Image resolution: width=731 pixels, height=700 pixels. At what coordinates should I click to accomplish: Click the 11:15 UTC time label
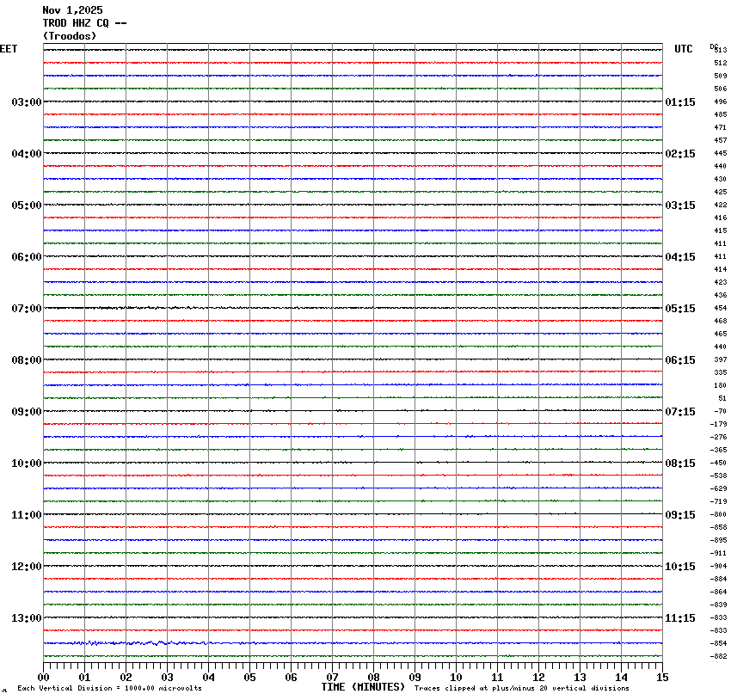tap(680, 618)
